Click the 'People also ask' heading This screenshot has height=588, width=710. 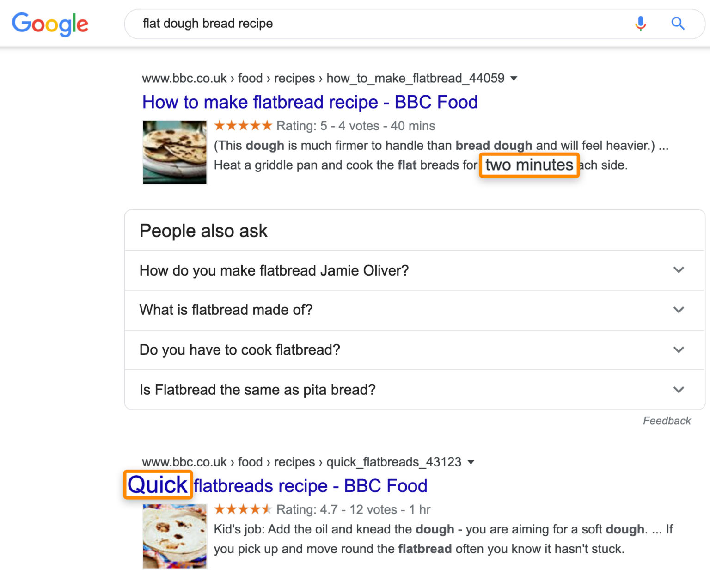tap(203, 231)
